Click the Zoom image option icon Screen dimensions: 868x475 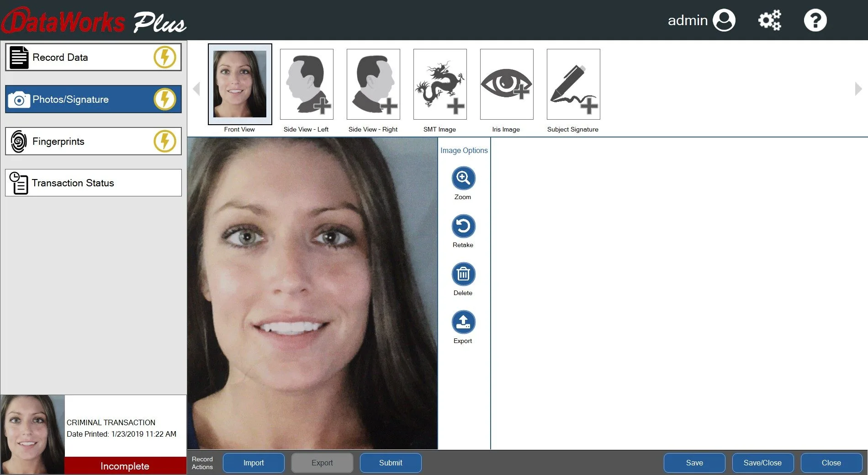click(x=463, y=178)
